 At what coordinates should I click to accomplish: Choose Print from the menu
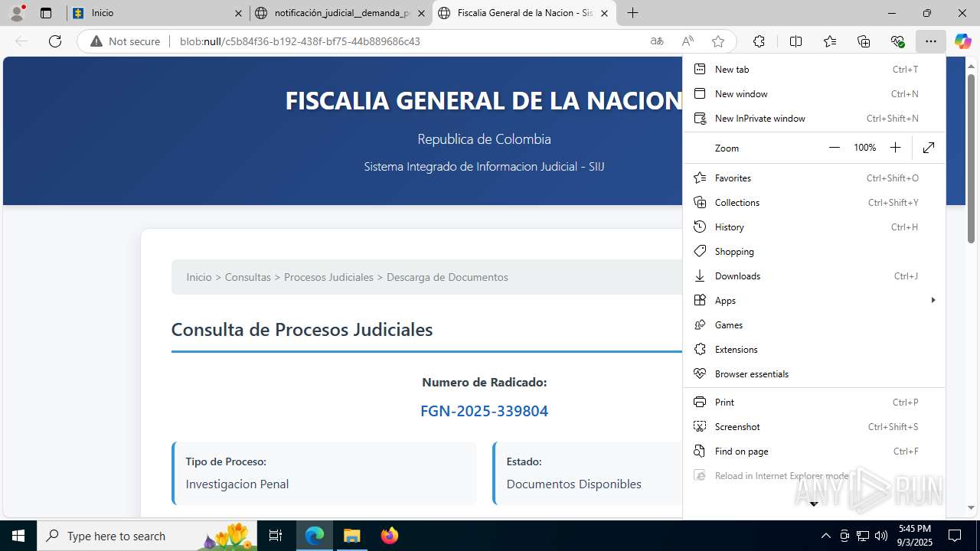[814, 402]
